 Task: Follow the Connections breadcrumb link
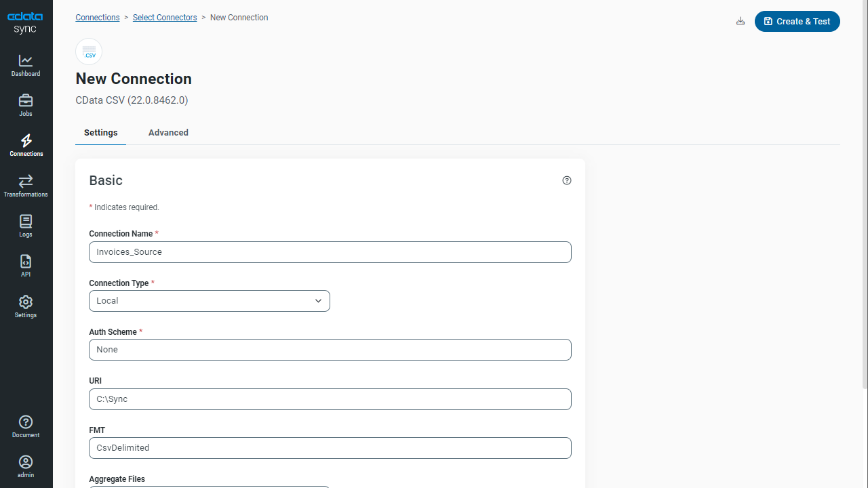pos(98,18)
